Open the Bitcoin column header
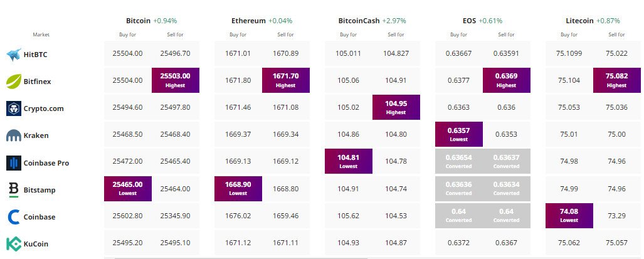The image size is (644, 259). coord(138,21)
